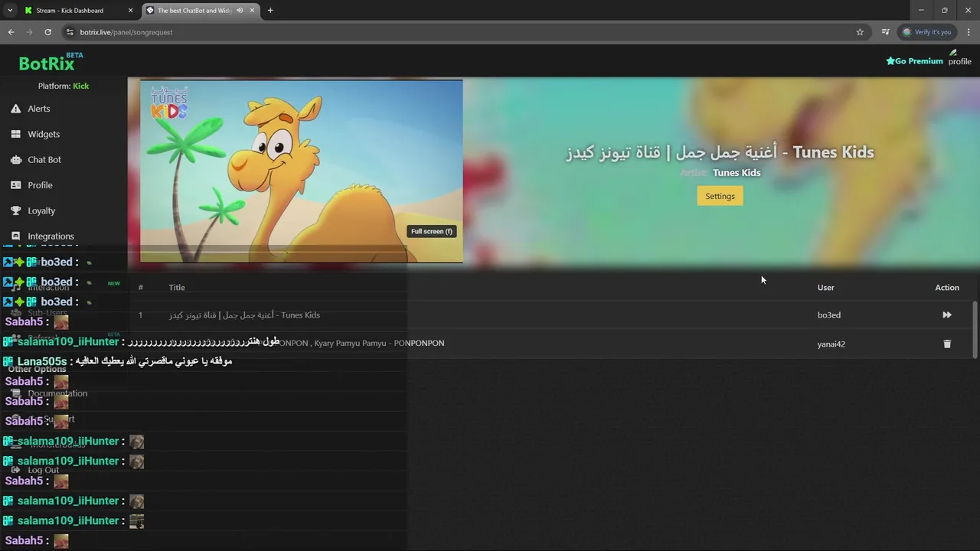The height and width of the screenshot is (551, 980).
Task: Open the Chrome three-dot menu
Action: 969,32
